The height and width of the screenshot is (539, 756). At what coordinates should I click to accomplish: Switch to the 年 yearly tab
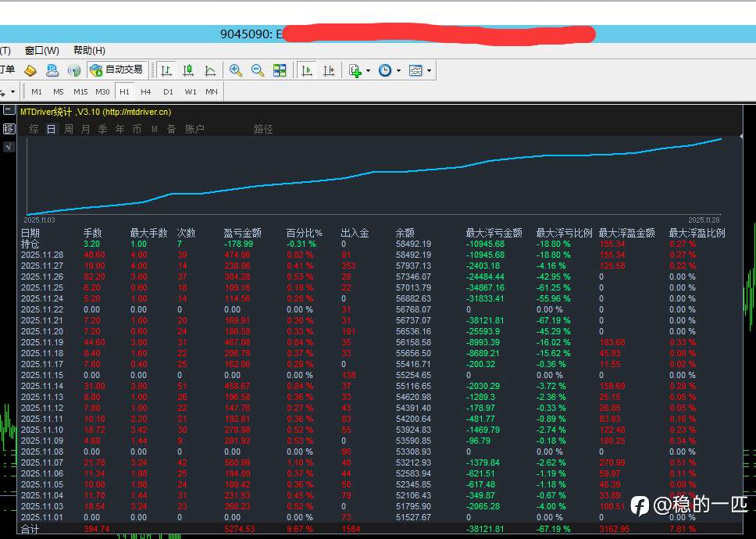point(120,129)
